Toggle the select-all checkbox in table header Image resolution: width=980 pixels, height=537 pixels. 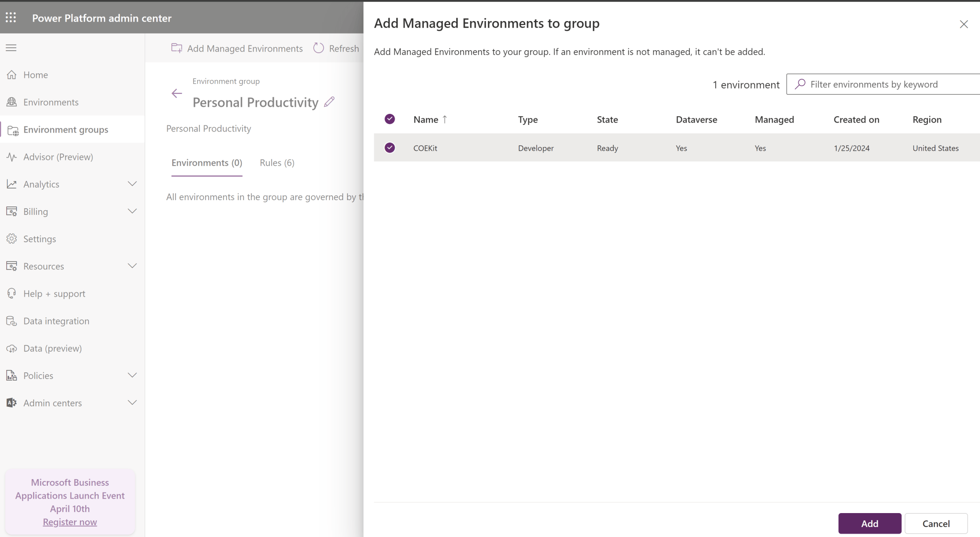pos(389,119)
